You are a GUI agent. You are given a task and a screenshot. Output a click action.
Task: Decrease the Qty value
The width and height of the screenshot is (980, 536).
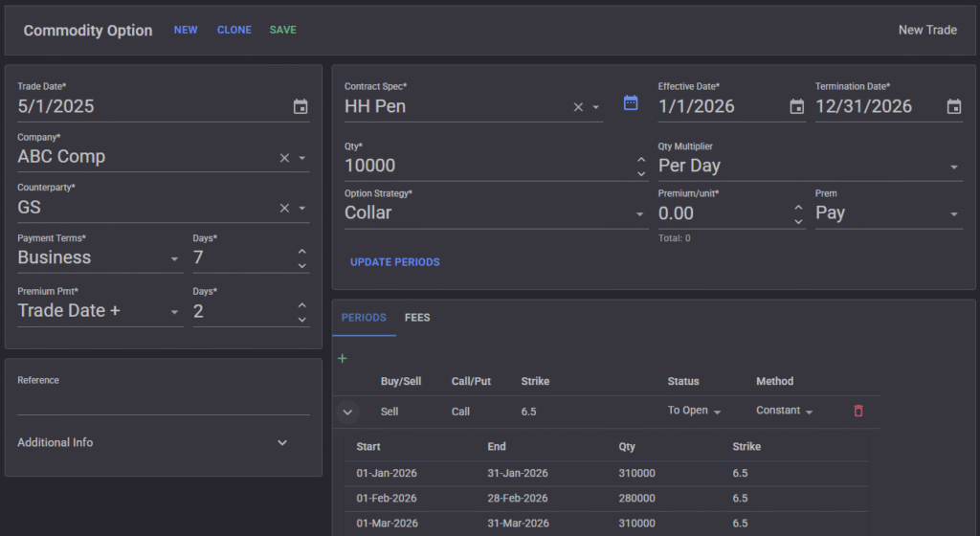[641, 173]
